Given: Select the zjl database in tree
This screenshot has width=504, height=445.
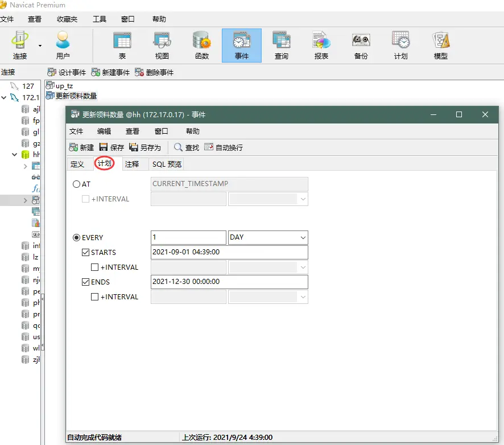Looking at the screenshot, I should [x=31, y=360].
